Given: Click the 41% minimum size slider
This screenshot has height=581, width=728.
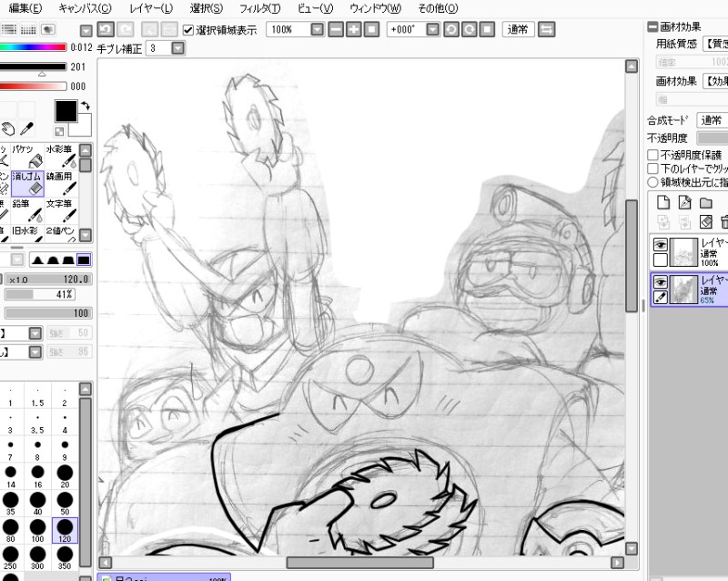Looking at the screenshot, I should 40,294.
